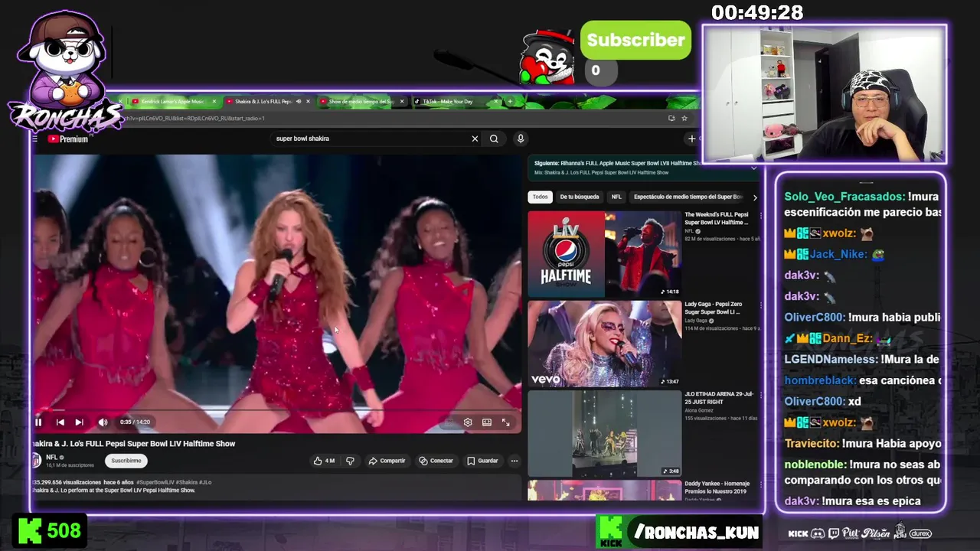
Task: Open options menu for Lady Gaga video
Action: point(760,305)
